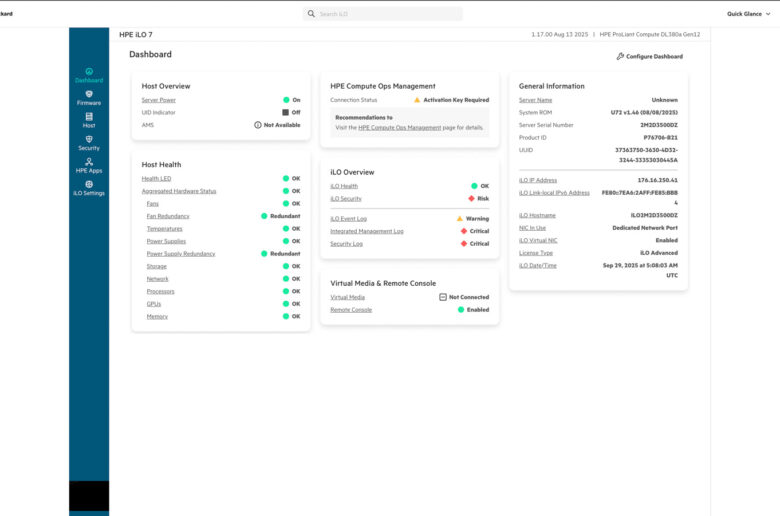Open the Server Power link
Screen dimensions: 780x516
click(x=158, y=100)
